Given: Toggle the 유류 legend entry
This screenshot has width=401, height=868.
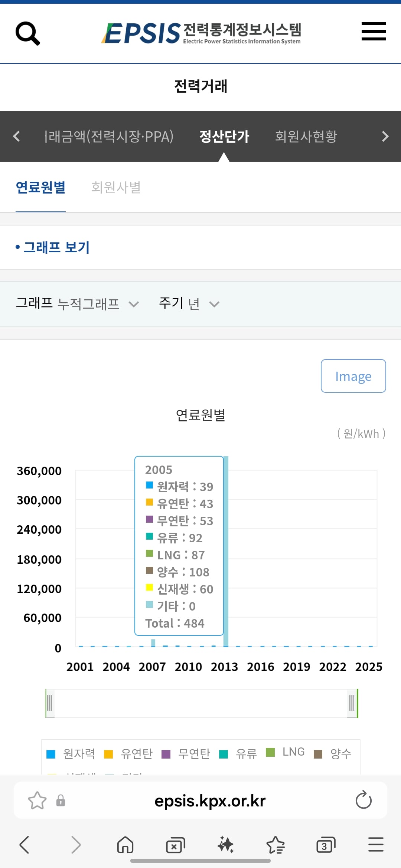Looking at the screenshot, I should [x=238, y=753].
